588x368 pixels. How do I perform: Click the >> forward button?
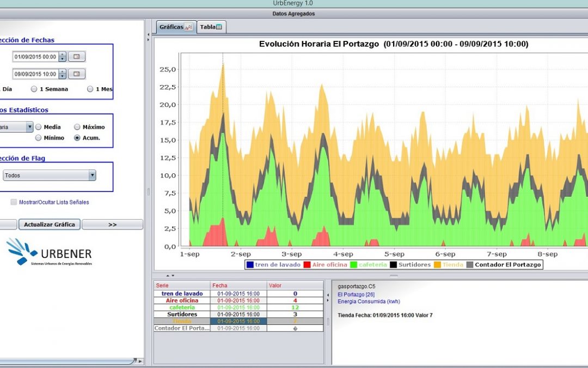pos(112,225)
